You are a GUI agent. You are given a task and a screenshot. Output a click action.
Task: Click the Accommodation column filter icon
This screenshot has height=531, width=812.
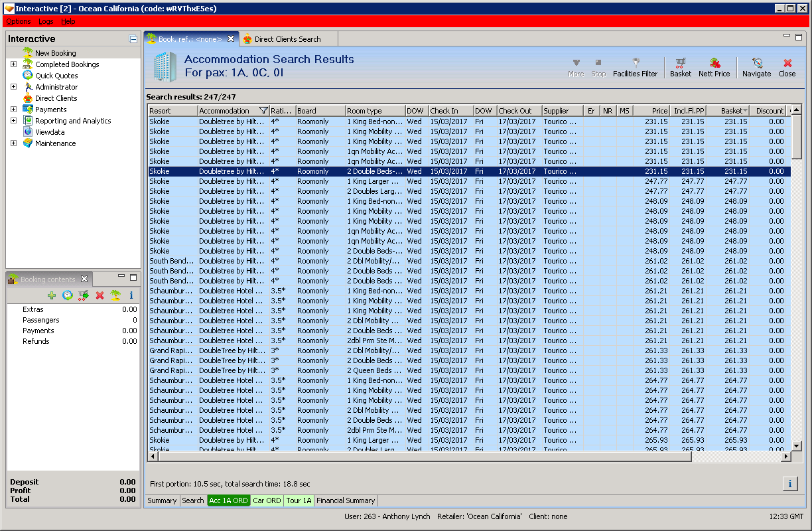(263, 111)
